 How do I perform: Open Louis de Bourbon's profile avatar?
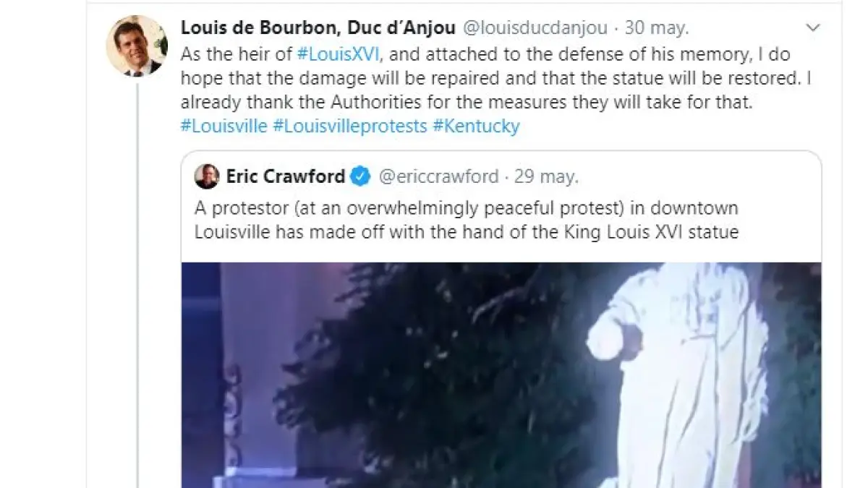coord(137,46)
